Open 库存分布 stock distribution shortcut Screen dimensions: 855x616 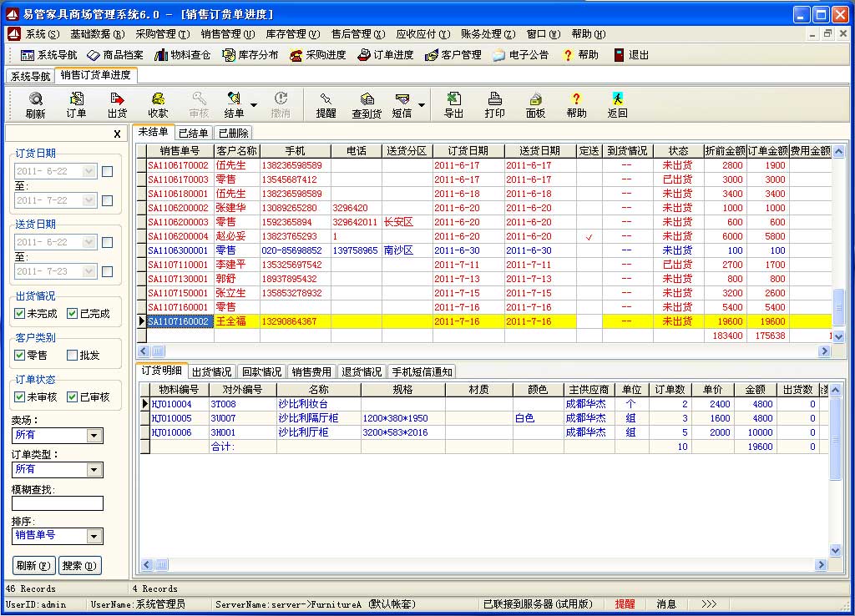(250, 55)
